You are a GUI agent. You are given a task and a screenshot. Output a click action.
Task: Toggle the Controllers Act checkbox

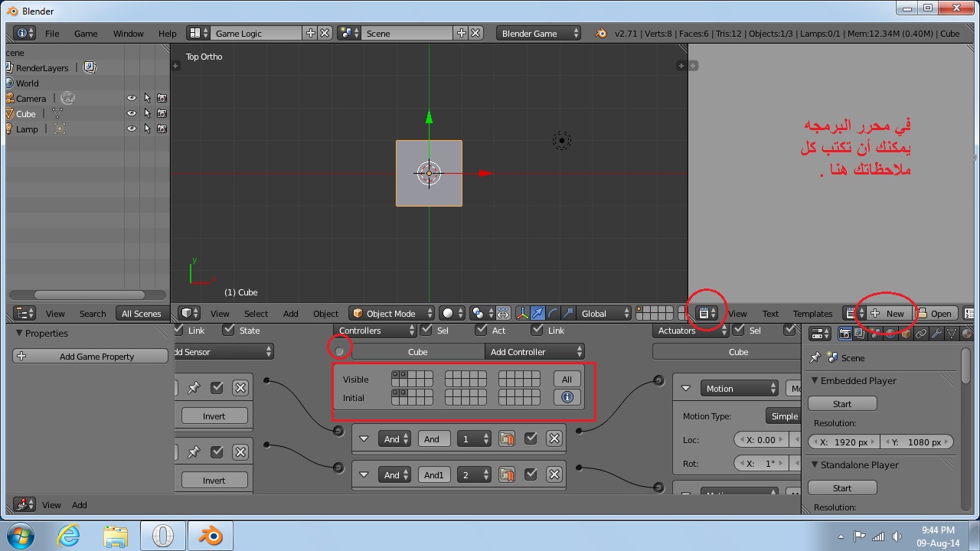(x=481, y=330)
